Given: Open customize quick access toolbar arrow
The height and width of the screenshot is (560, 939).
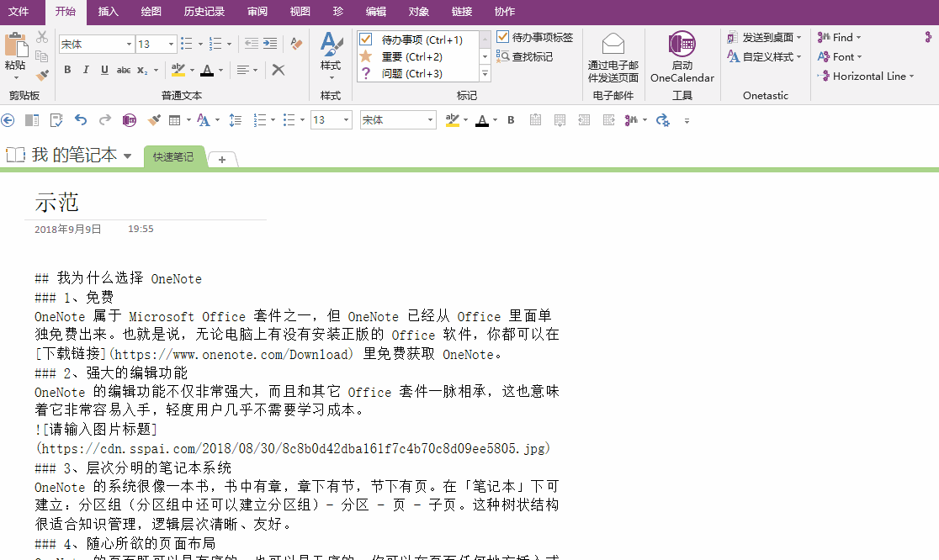Looking at the screenshot, I should [x=687, y=121].
